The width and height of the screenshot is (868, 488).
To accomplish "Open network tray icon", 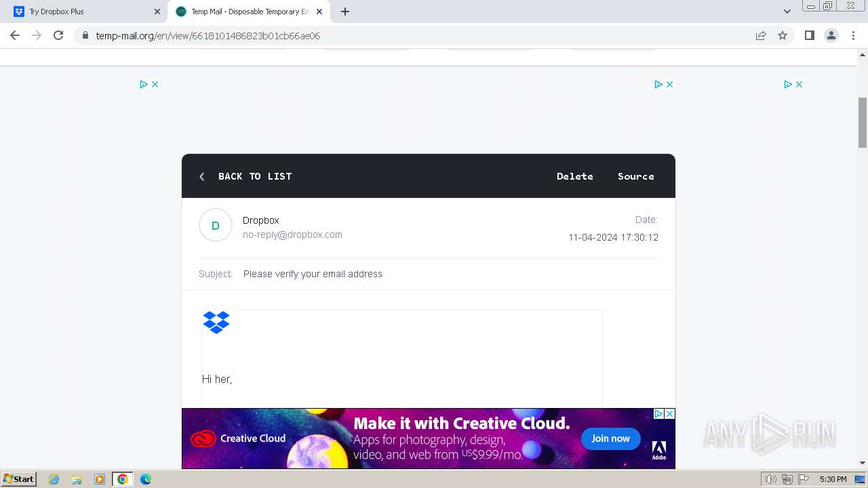I will pos(787,479).
